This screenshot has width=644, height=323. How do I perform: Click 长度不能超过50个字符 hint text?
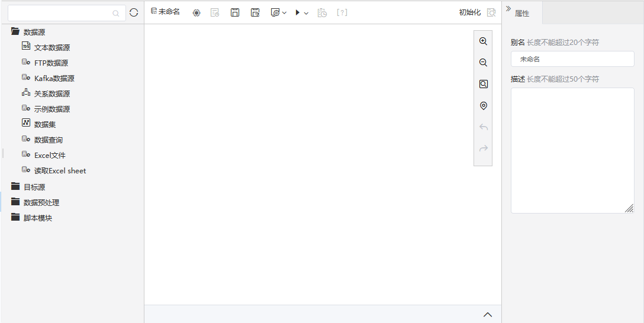563,79
